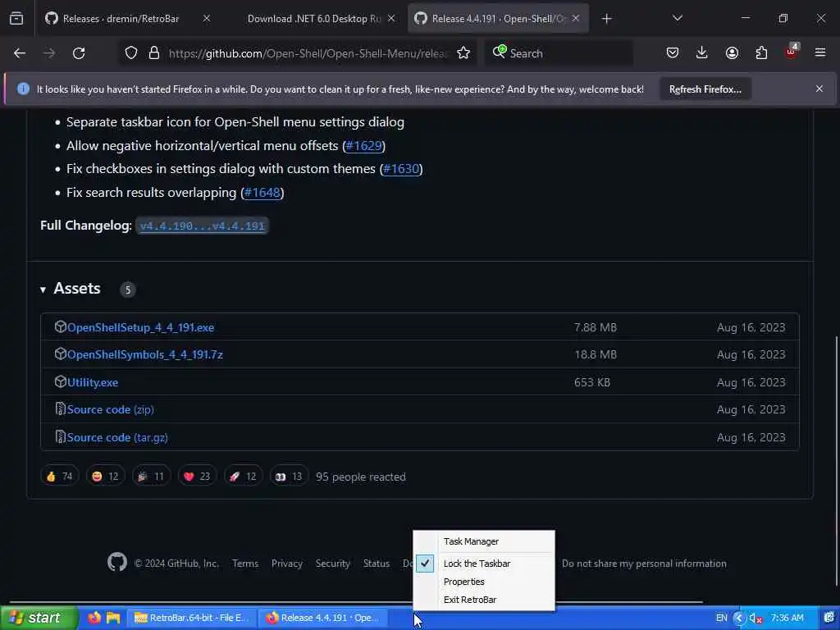Open v4.4.190...v4.4.191 changelog link
840x630 pixels.
coord(202,226)
